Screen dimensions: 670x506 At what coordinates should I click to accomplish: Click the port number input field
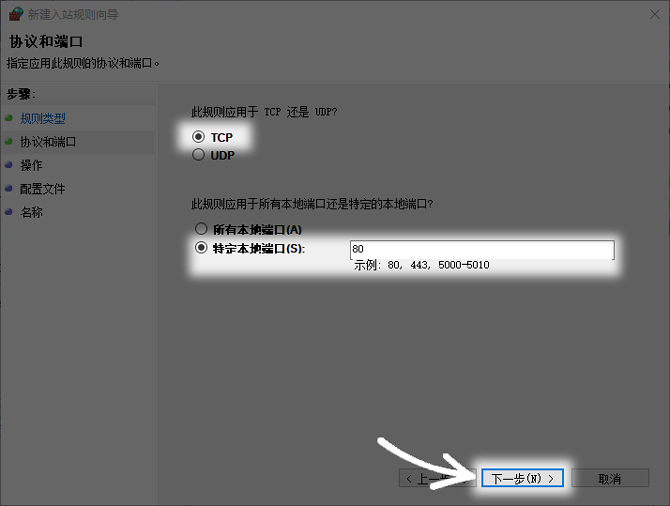coord(482,249)
